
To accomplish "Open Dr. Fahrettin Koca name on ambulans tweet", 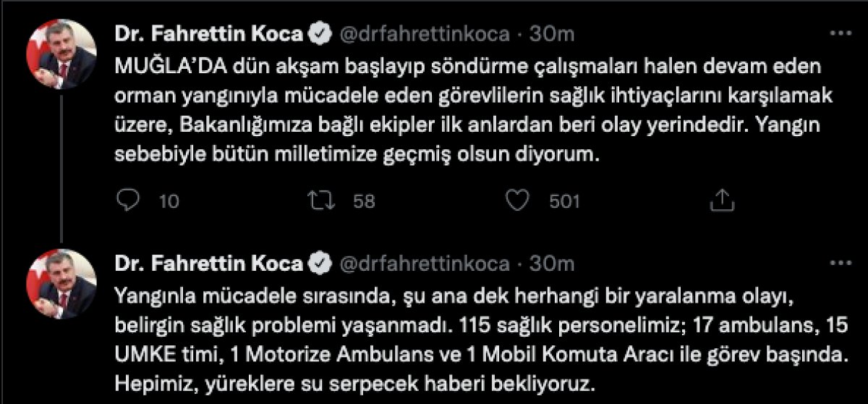I will tap(209, 264).
